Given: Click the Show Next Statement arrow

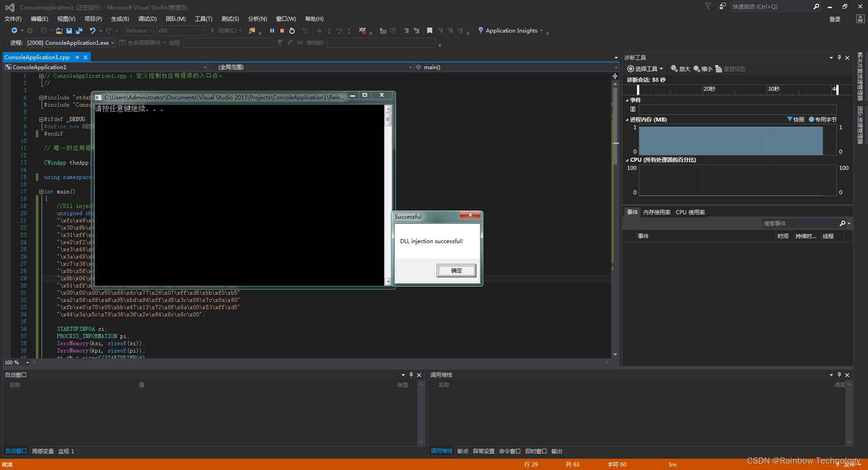Looking at the screenshot, I should [x=319, y=31].
